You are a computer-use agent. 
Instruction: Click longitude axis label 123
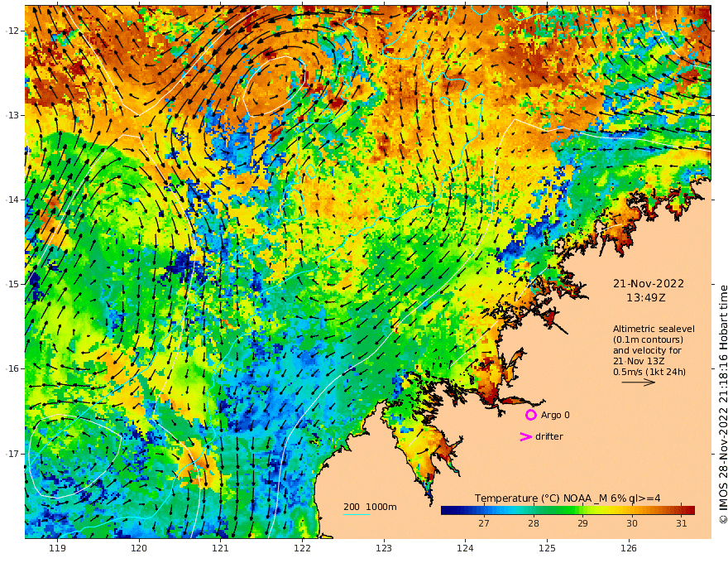point(384,548)
